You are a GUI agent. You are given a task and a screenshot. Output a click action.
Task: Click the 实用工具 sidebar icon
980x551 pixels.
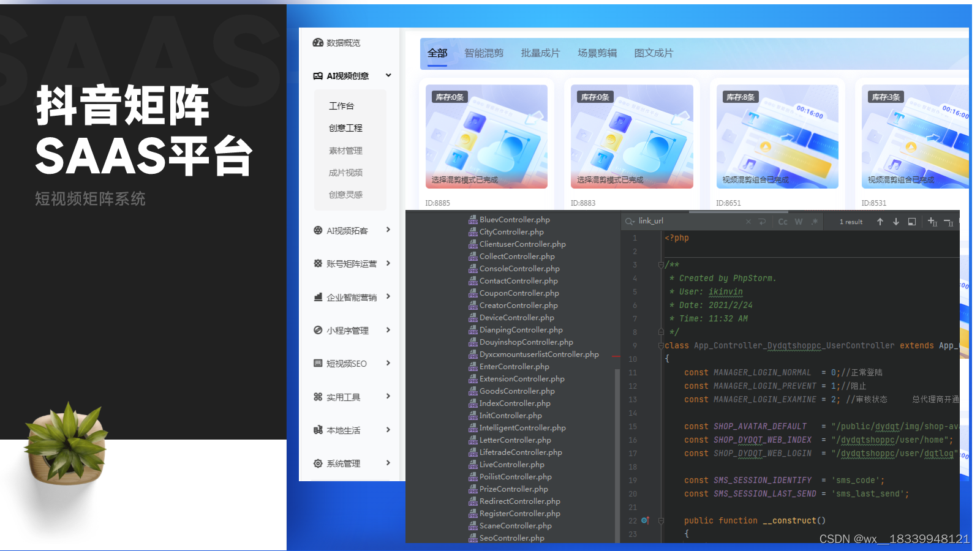318,397
